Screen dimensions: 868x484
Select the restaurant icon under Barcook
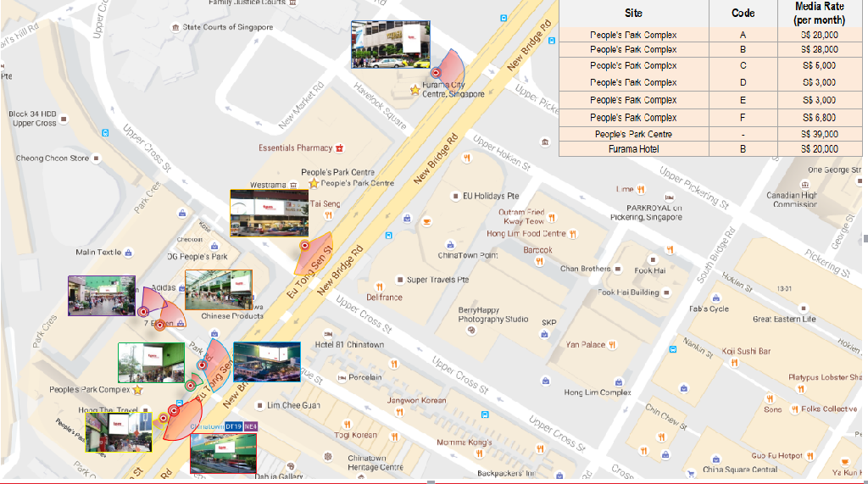539,261
